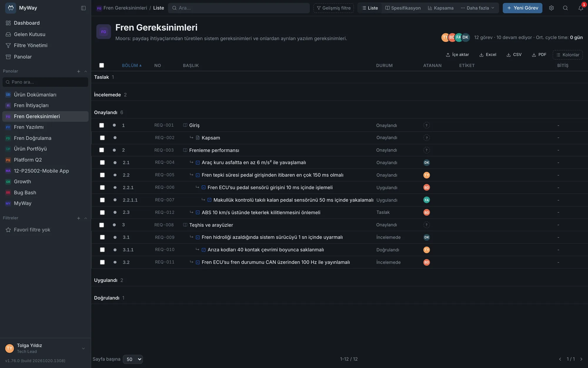
Task: Check the box for REQ-001 Giriş
Action: 102,125
